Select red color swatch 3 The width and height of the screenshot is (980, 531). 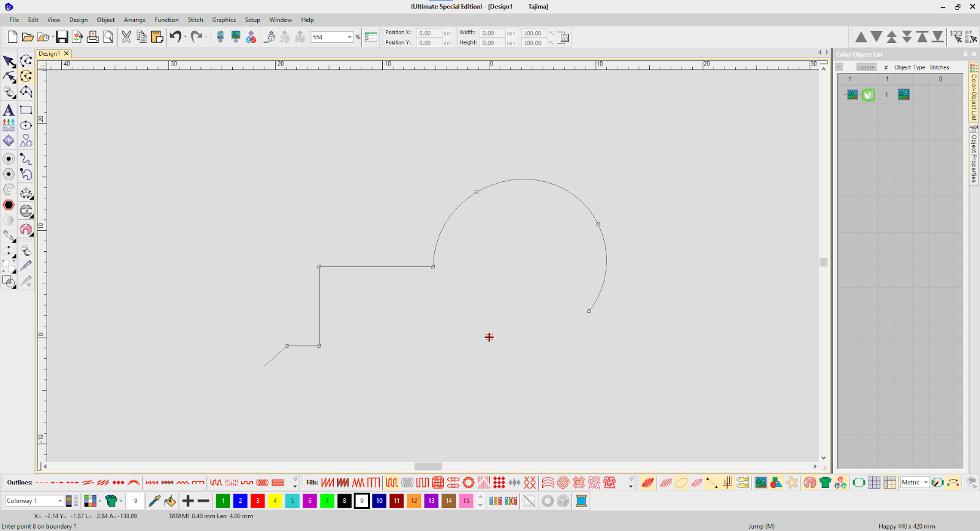click(258, 501)
